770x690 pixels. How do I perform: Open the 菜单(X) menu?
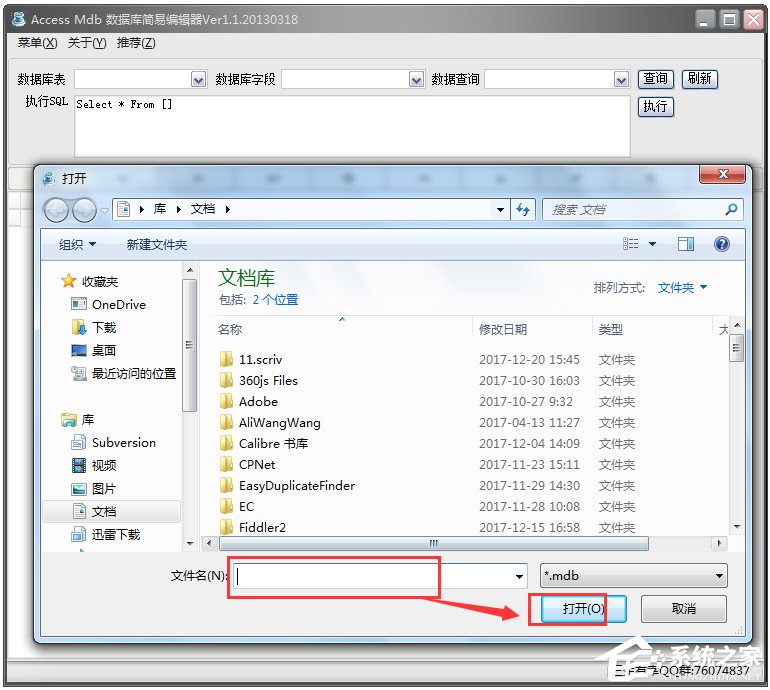point(37,43)
